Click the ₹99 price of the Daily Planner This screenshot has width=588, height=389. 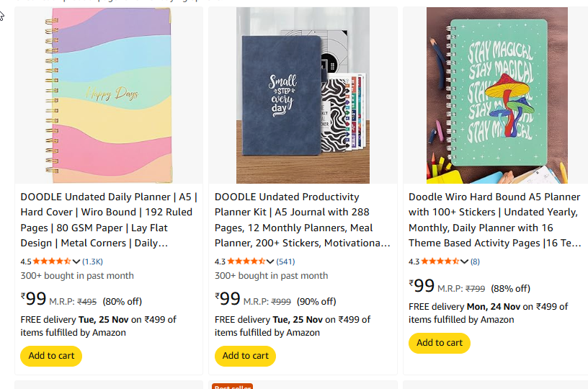pos(34,299)
